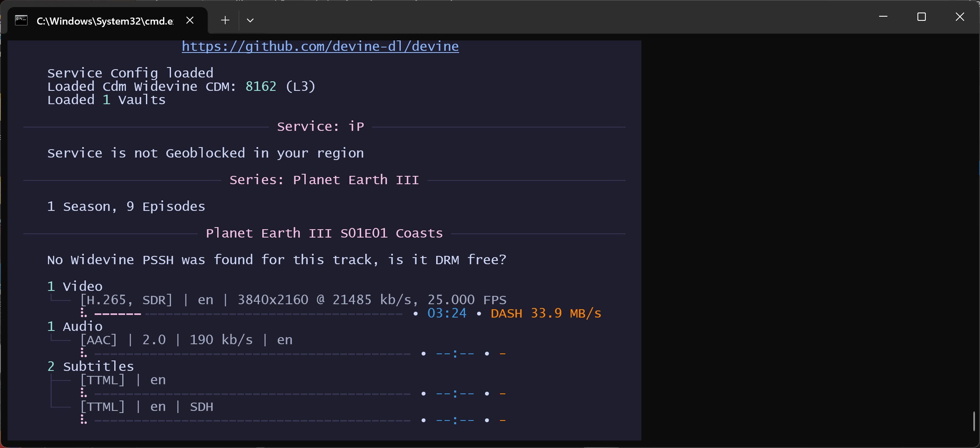The height and width of the screenshot is (448, 980).
Task: Click the AAC 2.0 190 kb/s audio line
Action: point(186,340)
